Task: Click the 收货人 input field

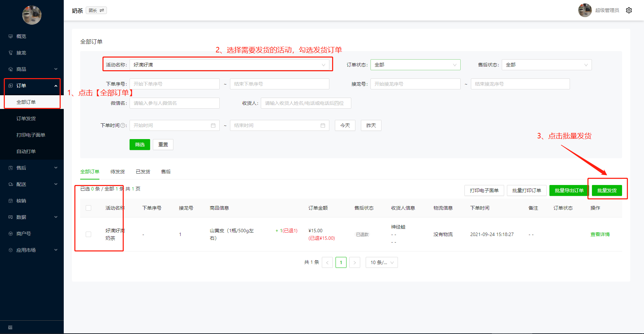Action: point(306,103)
